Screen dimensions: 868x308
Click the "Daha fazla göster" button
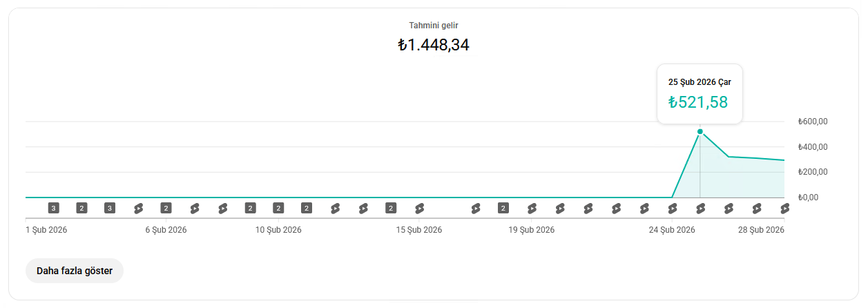tap(75, 271)
